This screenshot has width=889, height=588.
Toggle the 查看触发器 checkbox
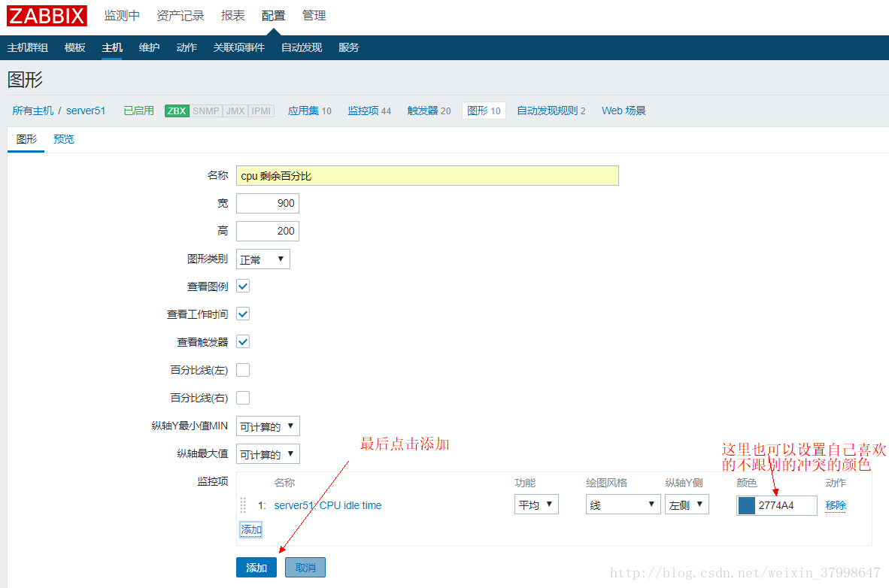pos(243,342)
